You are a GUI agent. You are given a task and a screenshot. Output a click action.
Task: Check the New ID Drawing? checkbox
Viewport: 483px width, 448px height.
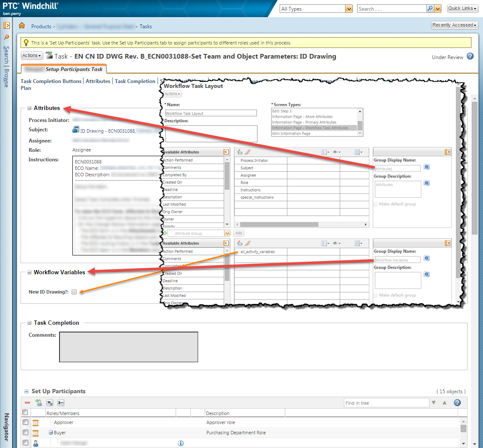tap(74, 292)
